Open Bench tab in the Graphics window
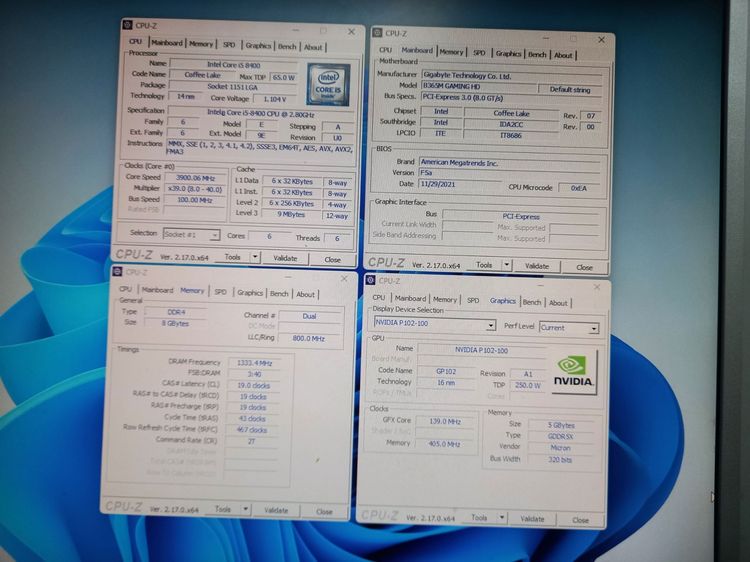 click(532, 302)
